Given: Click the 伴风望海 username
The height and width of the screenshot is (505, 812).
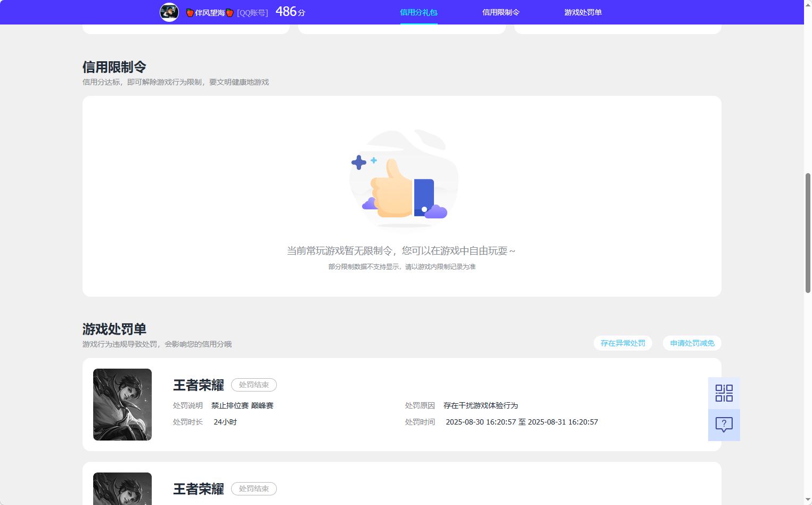Looking at the screenshot, I should (211, 12).
